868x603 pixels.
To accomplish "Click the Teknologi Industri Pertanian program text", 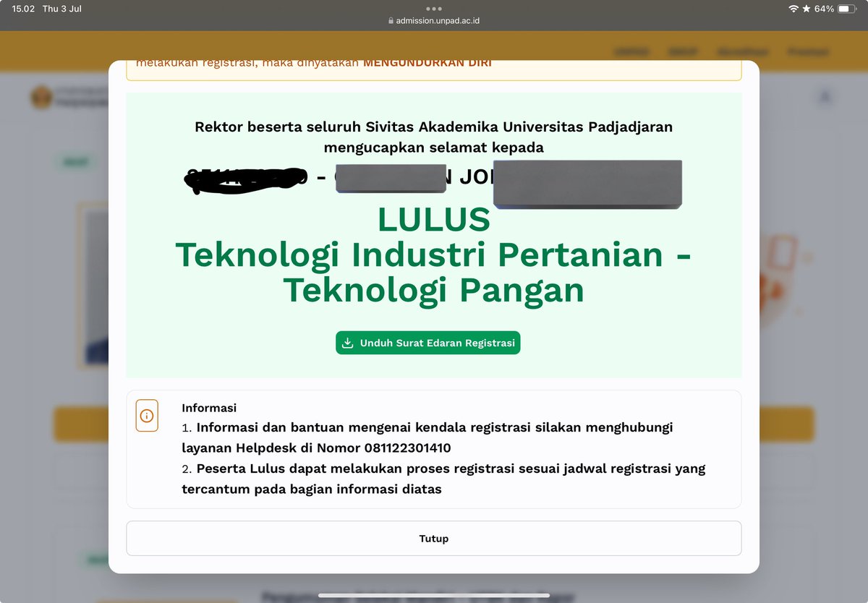I will pyautogui.click(x=433, y=273).
